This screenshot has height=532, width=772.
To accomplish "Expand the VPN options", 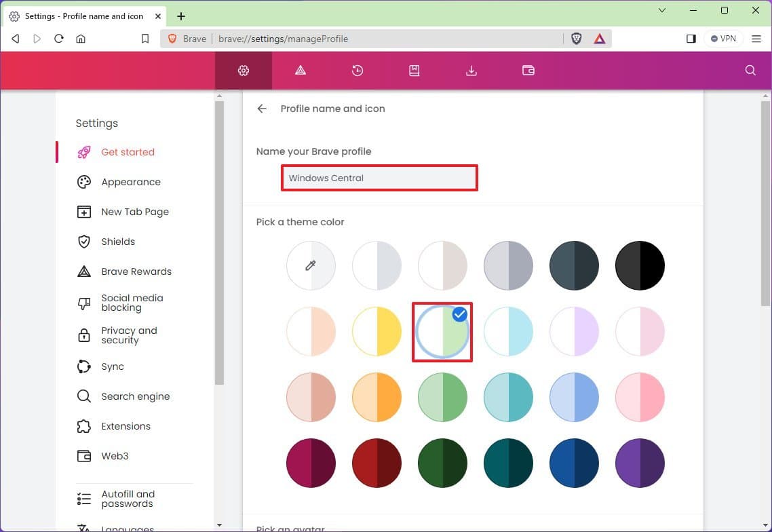I will tap(723, 39).
